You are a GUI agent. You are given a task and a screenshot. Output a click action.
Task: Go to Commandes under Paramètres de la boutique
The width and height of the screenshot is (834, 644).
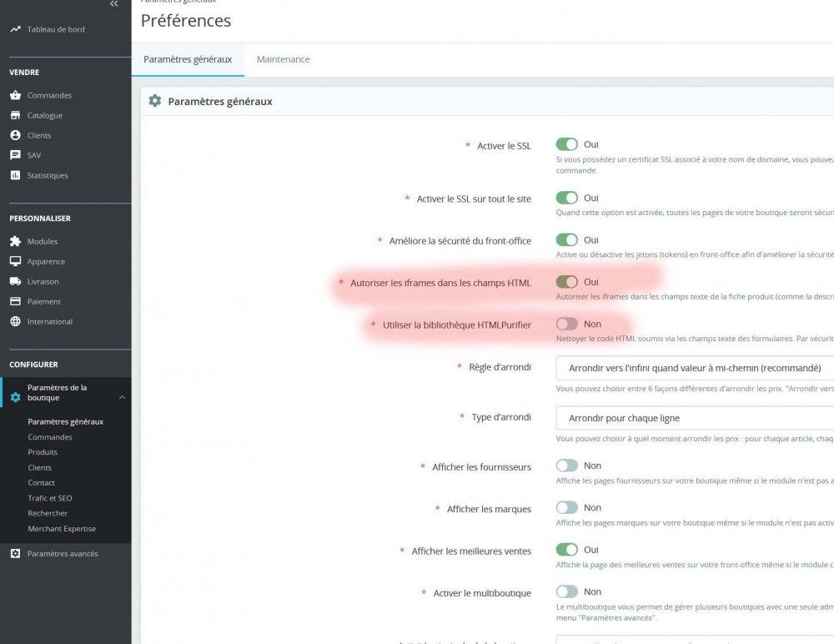tap(50, 437)
